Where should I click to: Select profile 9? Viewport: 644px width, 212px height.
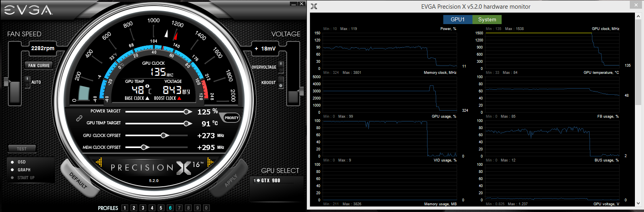point(197,208)
